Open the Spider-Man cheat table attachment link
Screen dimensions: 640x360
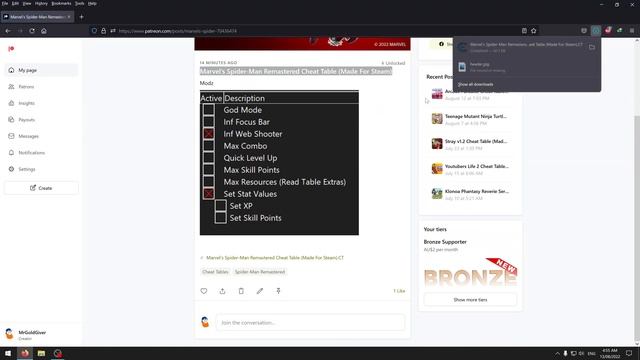(x=275, y=258)
